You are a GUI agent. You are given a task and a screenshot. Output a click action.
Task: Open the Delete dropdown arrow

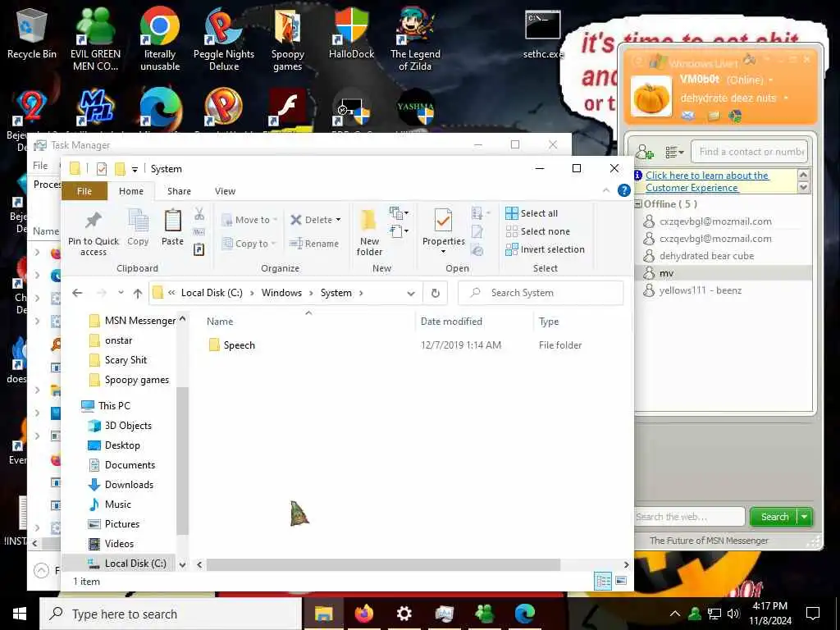(x=338, y=220)
